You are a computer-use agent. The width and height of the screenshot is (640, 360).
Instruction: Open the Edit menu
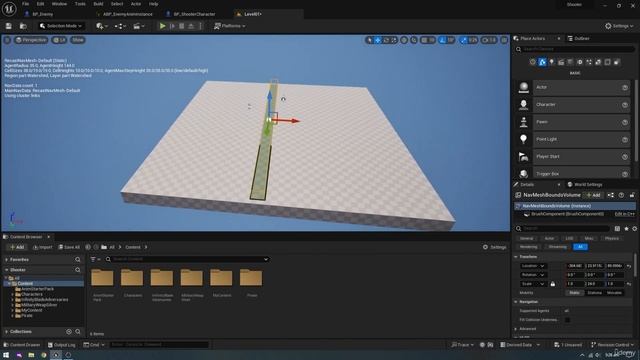(x=40, y=4)
